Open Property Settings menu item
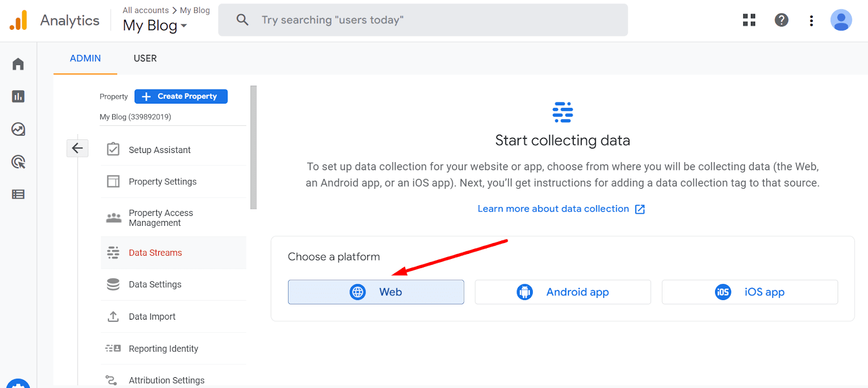Screen dimensions: 868x388 tap(174, 182)
